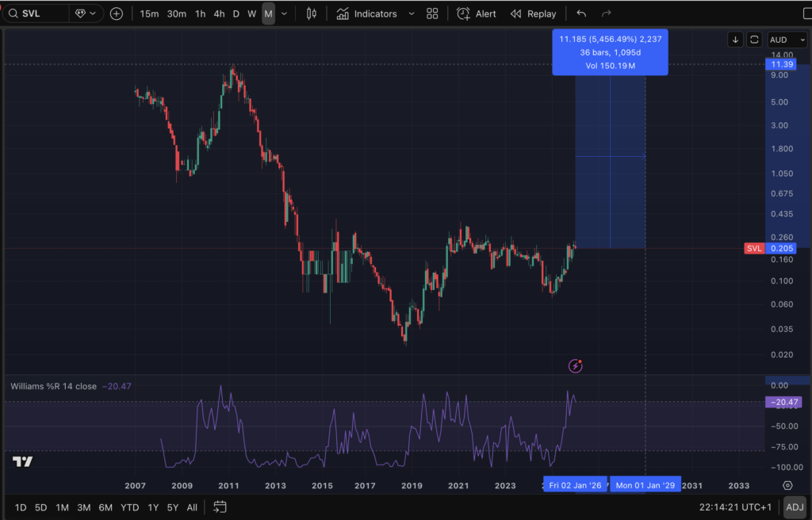Viewport: 812px width, 520px height.
Task: Start bar Replay mode
Action: (x=534, y=13)
